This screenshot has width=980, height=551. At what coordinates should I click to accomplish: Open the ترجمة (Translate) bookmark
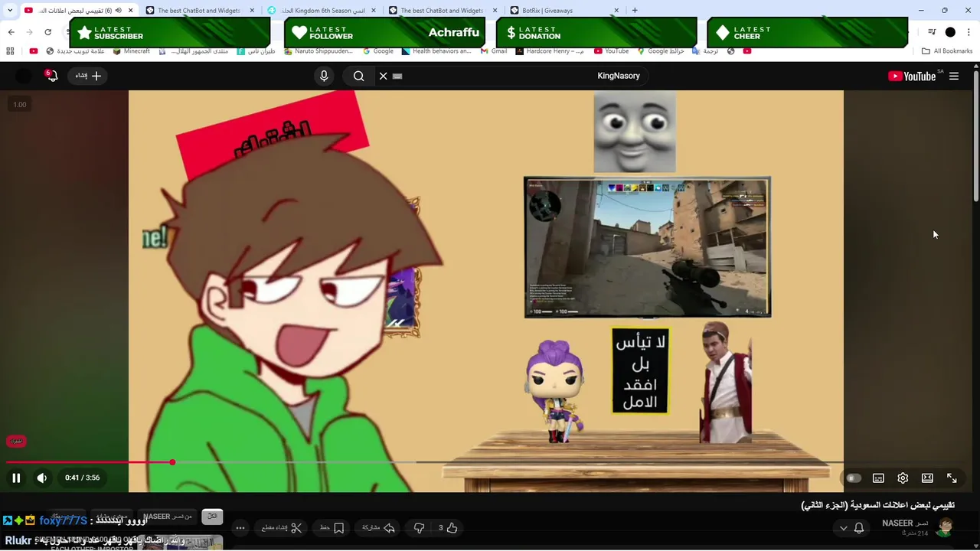tap(706, 51)
